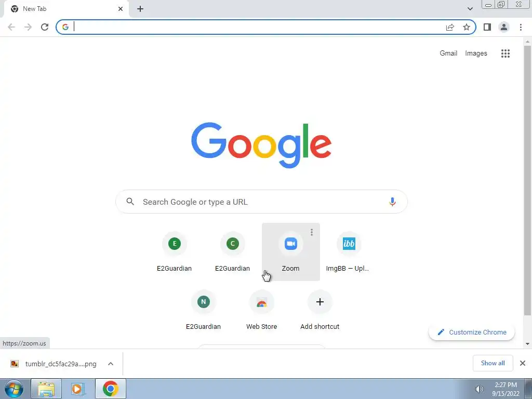Open Chrome's three-dot menu

point(521,27)
